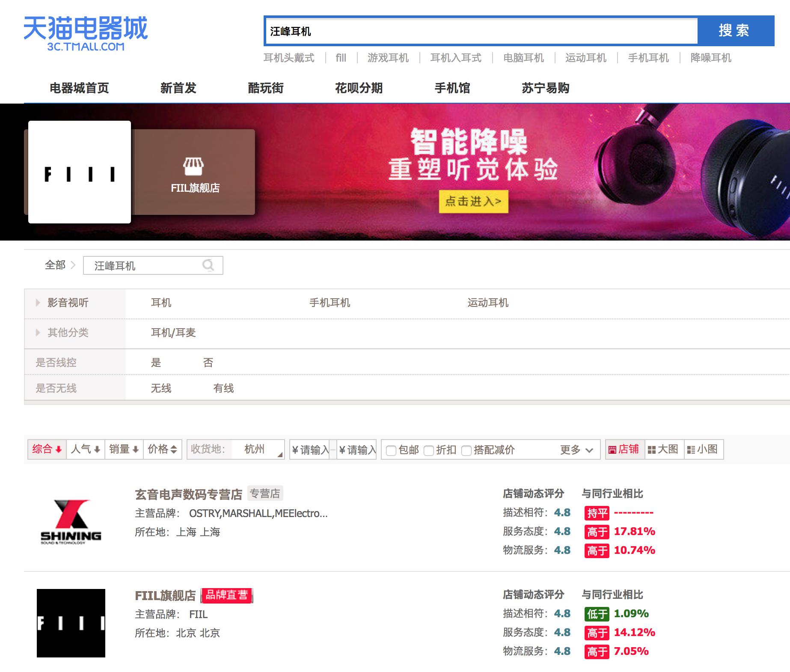790x672 pixels.
Task: Focus the main search box with 汪峰耳机
Action: coord(481,31)
